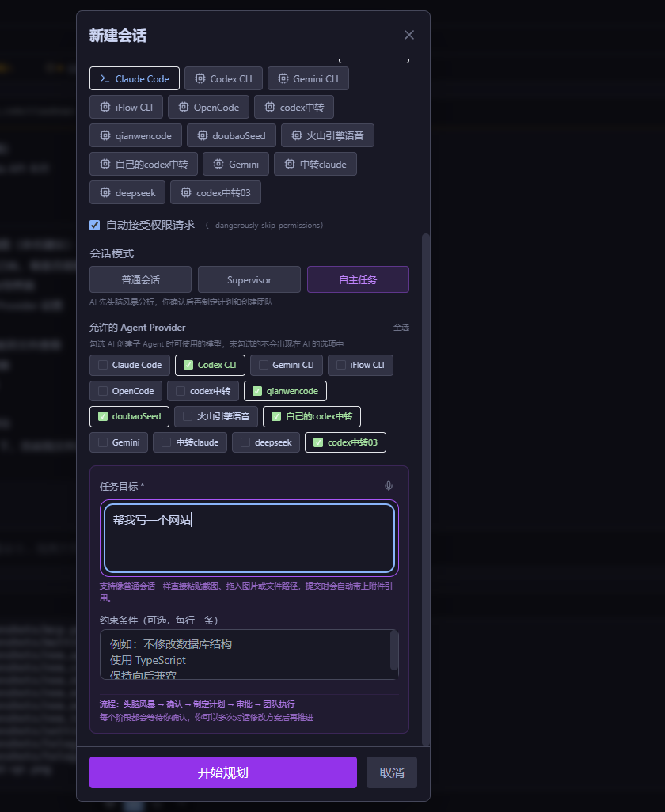
Task: Switch to 普通会话 mode
Action: coord(140,279)
